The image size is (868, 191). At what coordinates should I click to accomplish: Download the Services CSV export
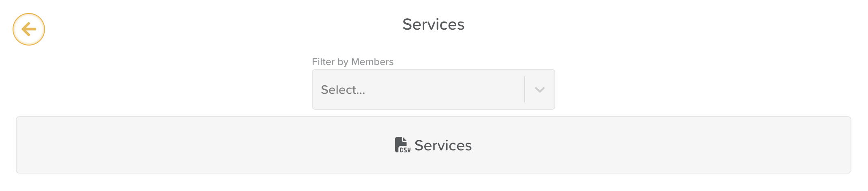433,145
